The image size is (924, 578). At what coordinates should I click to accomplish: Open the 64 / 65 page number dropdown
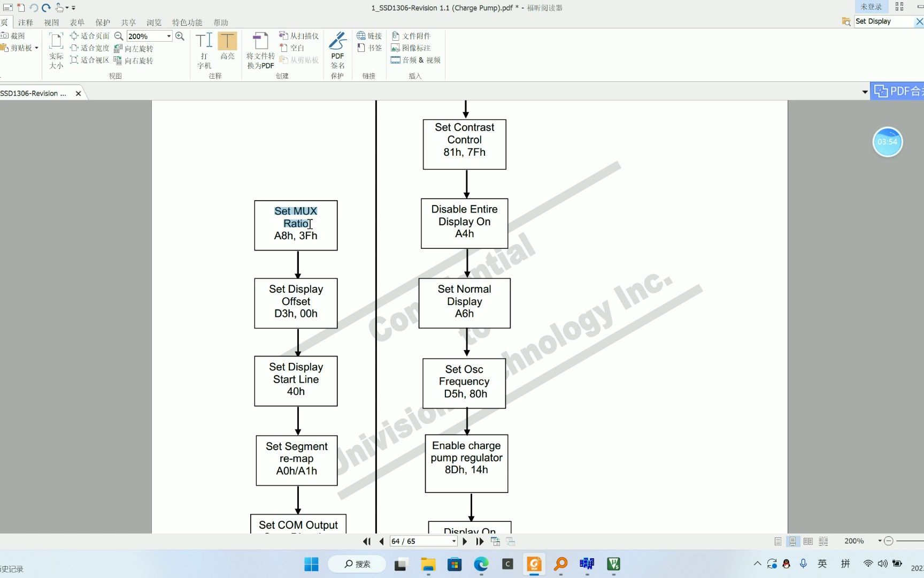(454, 541)
